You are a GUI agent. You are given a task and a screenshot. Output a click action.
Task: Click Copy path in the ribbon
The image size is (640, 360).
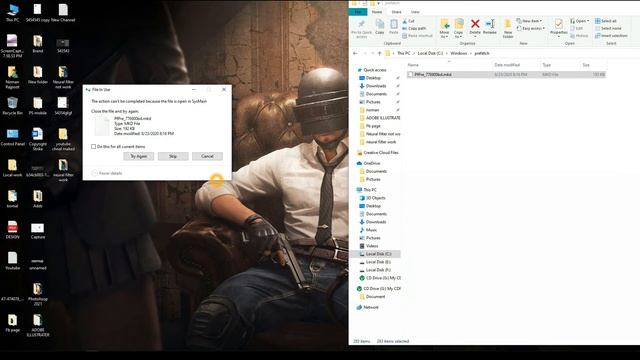(414, 28)
